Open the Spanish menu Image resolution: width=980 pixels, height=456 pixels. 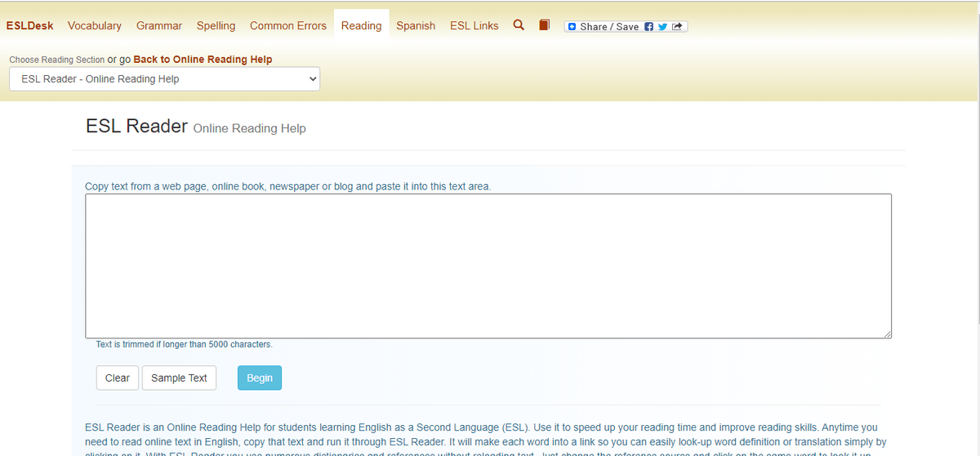416,25
